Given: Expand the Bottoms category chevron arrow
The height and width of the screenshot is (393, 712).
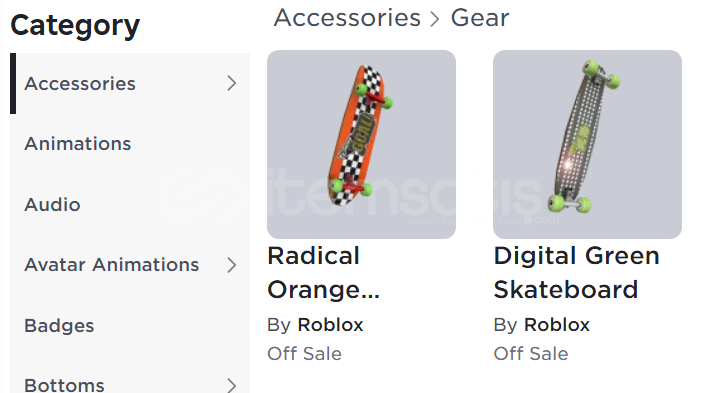Looking at the screenshot, I should (232, 385).
